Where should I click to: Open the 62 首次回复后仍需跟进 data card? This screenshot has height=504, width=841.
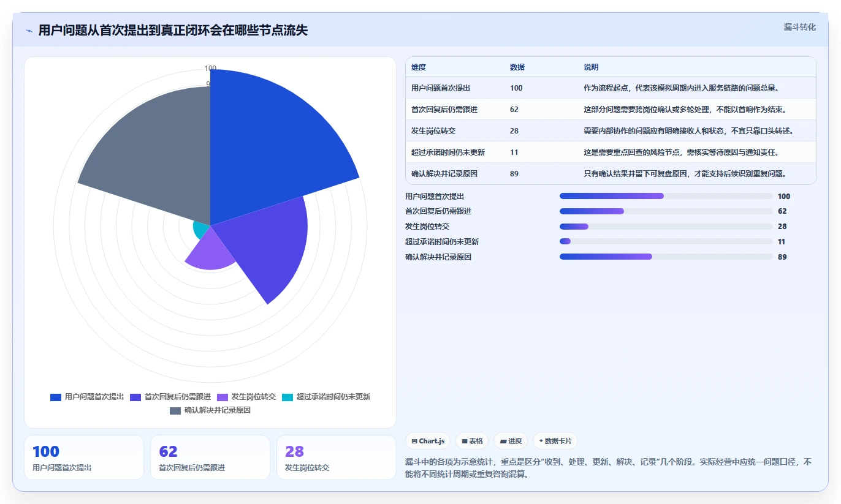click(210, 457)
